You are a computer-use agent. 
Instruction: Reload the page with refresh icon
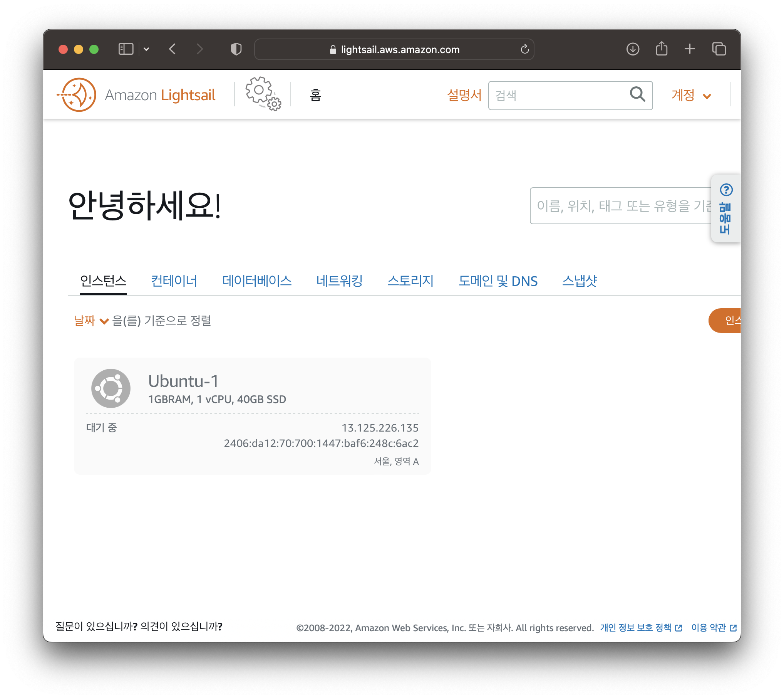coord(524,49)
